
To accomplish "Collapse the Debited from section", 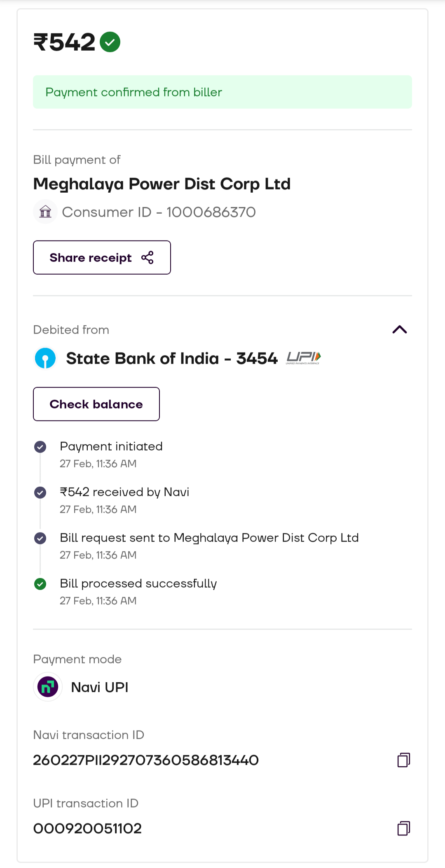I will 400,329.
